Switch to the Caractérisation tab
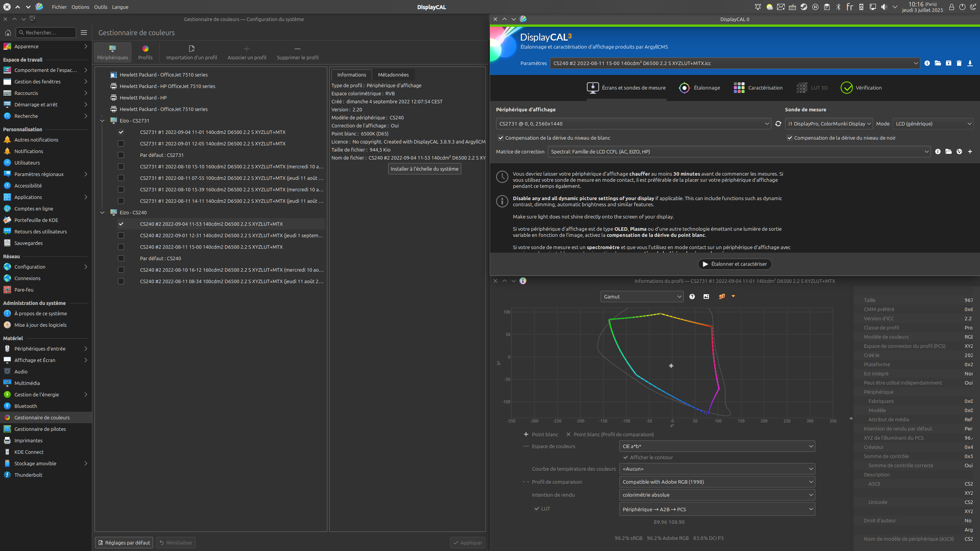The width and height of the screenshot is (980, 551). pos(758,88)
